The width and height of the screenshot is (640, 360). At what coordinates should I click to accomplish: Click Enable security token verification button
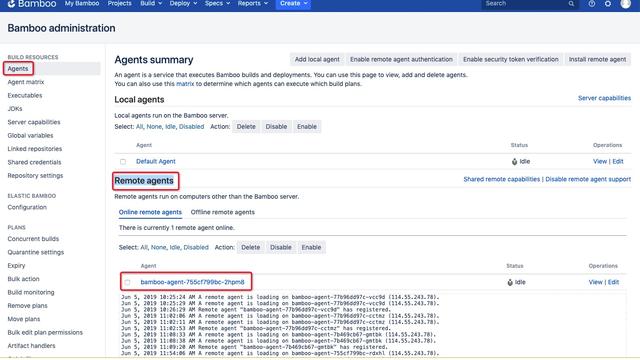(511, 60)
